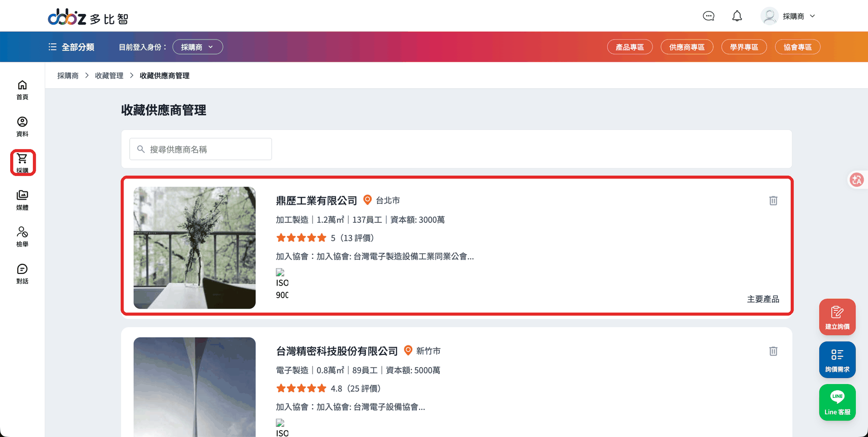Open the notifications bell
The width and height of the screenshot is (868, 437).
(737, 16)
